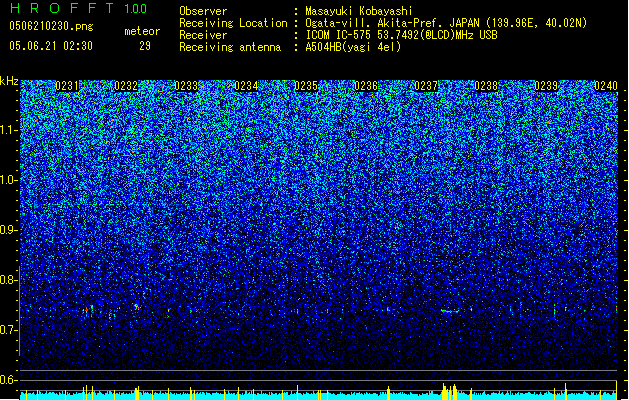The width and height of the screenshot is (629, 400).
Task: Click the long meteor echo trace after 0237
Action: [x=449, y=311]
